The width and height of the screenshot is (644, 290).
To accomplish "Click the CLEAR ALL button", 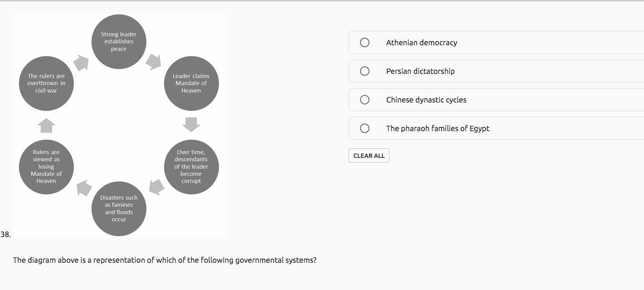I will click(x=369, y=155).
